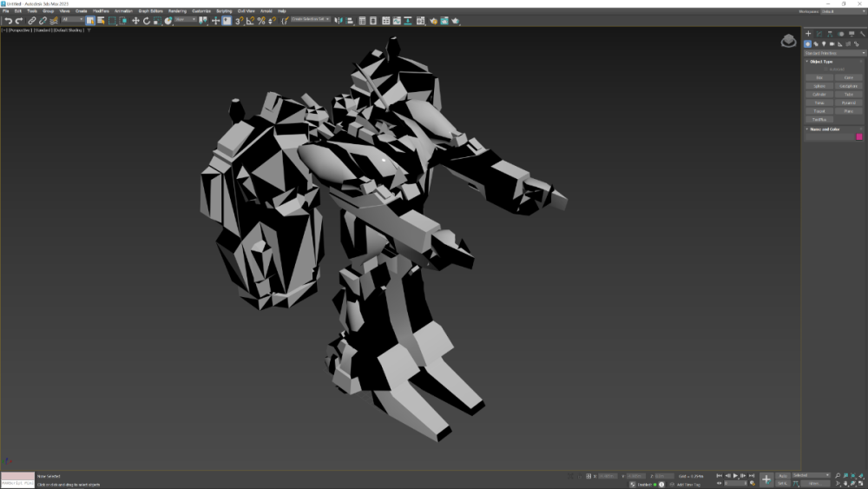Viewport: 868px width, 489px height.
Task: Activate the Bind to Space Warp tool
Action: click(54, 21)
